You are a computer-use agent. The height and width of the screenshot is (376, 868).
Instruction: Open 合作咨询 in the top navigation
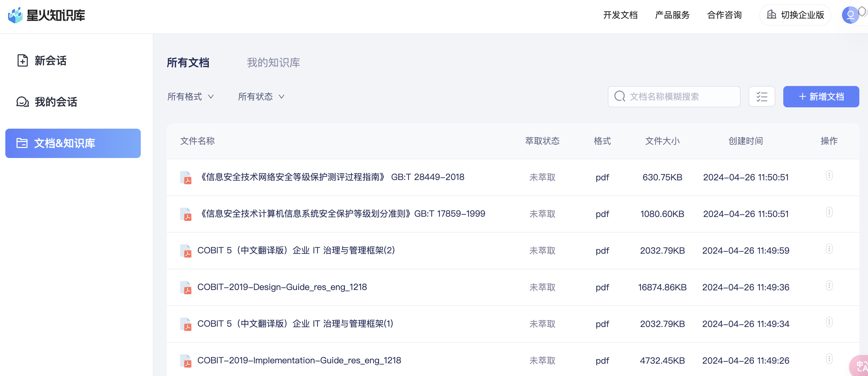click(724, 15)
